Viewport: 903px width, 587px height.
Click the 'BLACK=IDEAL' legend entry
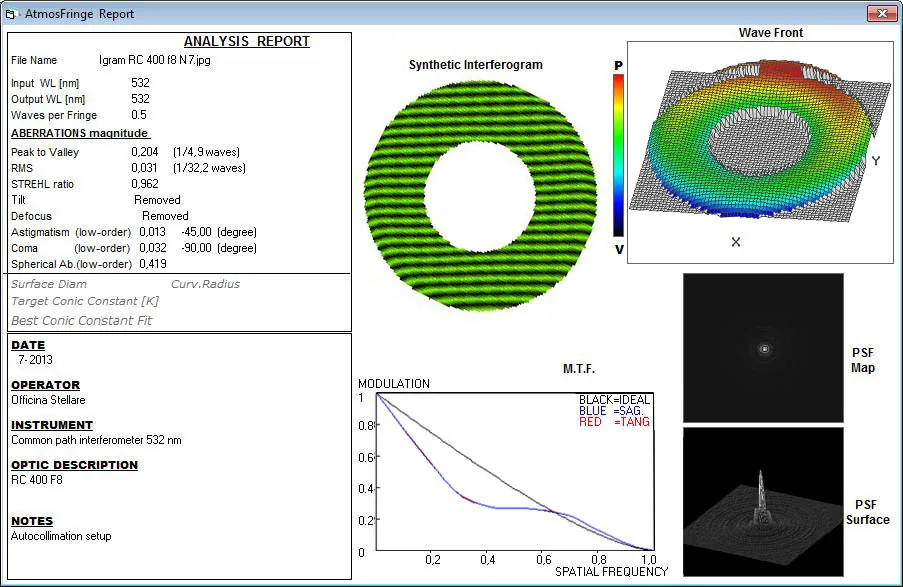coord(614,400)
